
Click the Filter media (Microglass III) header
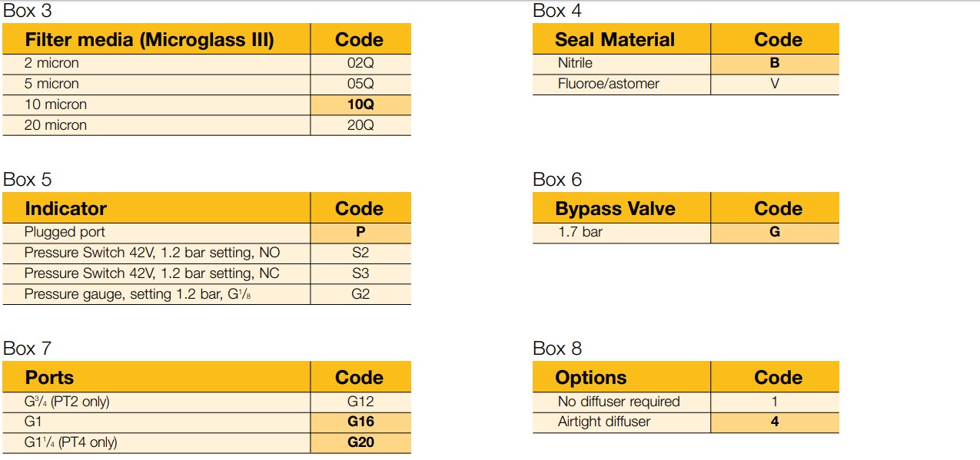149,39
